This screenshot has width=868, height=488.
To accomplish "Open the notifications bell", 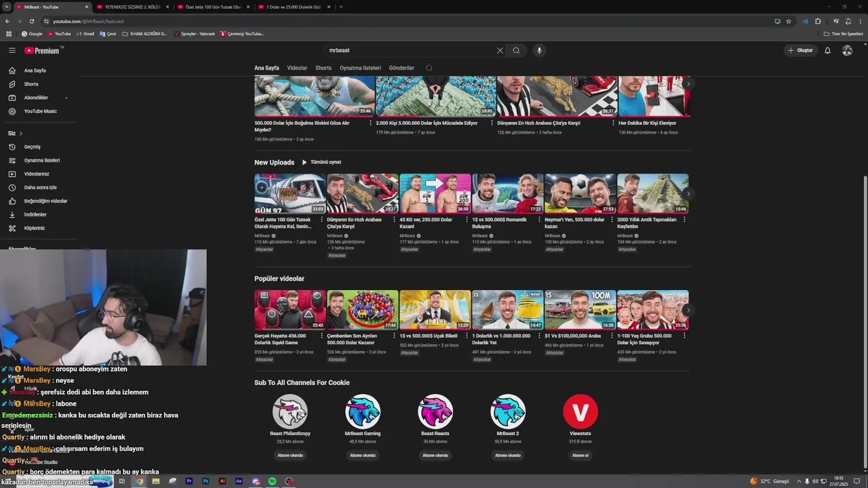I will [x=827, y=50].
